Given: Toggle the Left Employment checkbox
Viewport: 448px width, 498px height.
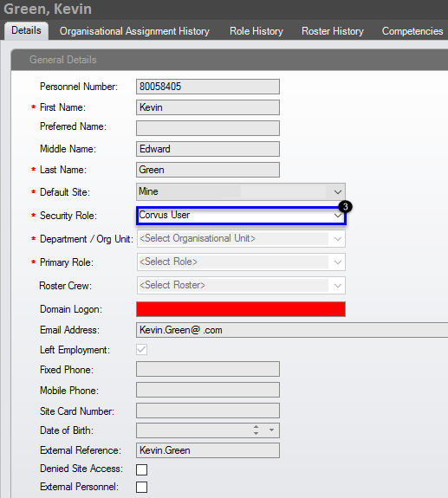Looking at the screenshot, I should pyautogui.click(x=142, y=350).
